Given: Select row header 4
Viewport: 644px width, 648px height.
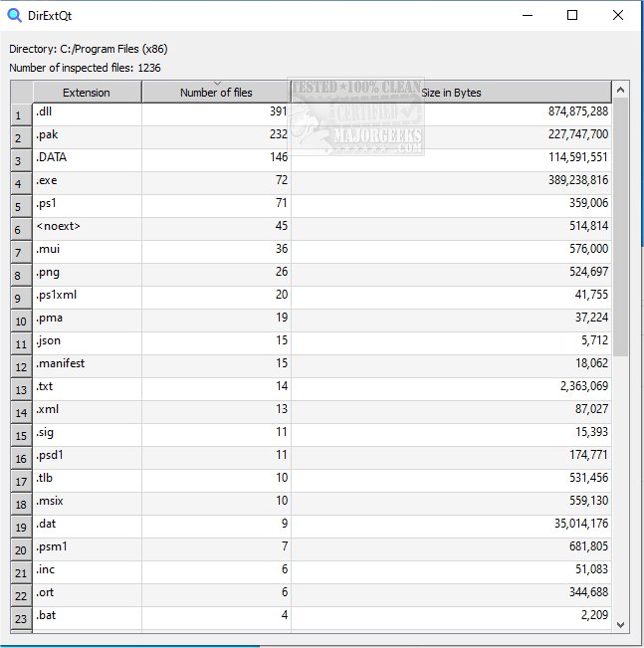Looking at the screenshot, I should pos(22,183).
